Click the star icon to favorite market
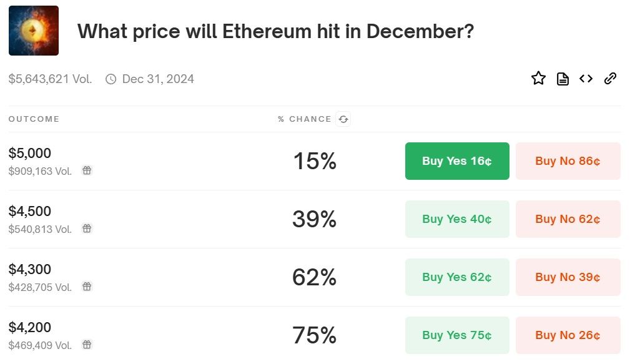Viewport: 630px width, 364px height. tap(538, 79)
